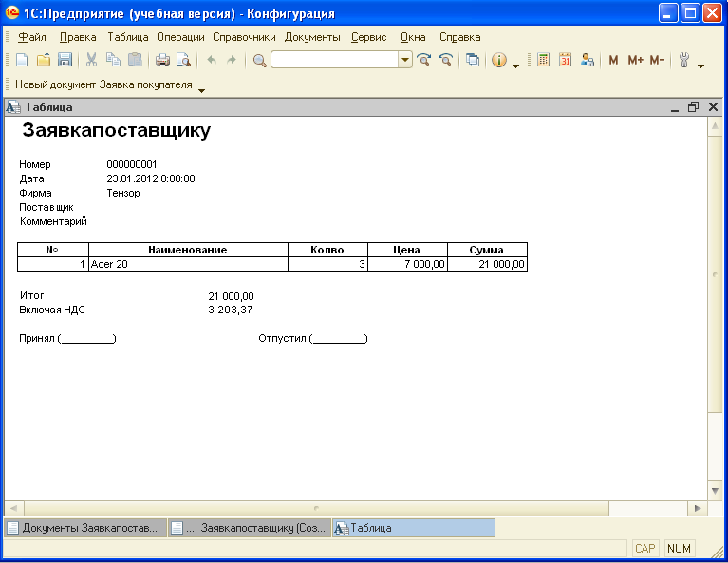Click the Наименование column header

(188, 250)
